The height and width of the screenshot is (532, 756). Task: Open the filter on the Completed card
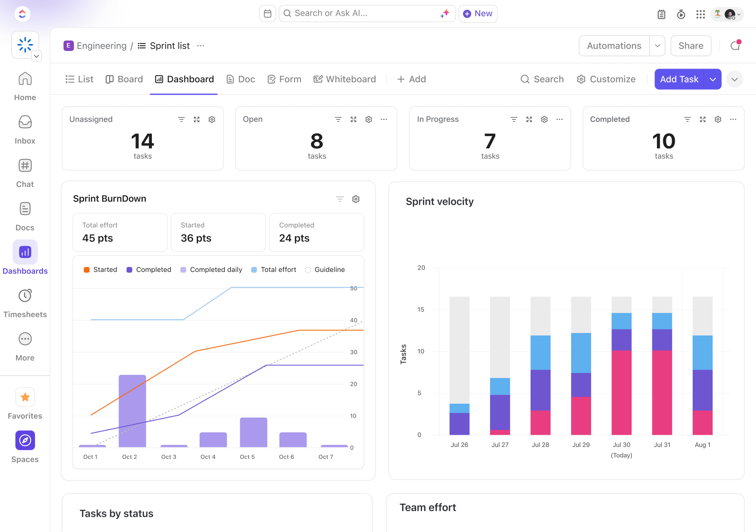point(687,119)
